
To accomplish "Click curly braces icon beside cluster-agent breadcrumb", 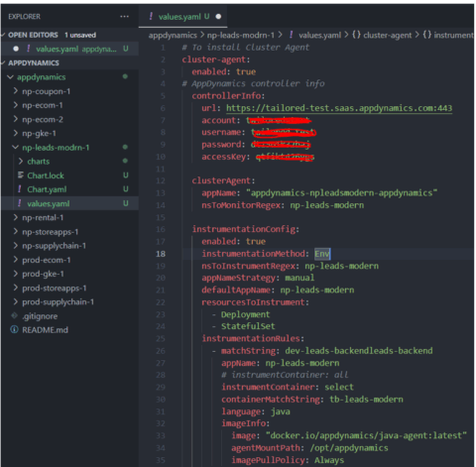I will tap(356, 35).
